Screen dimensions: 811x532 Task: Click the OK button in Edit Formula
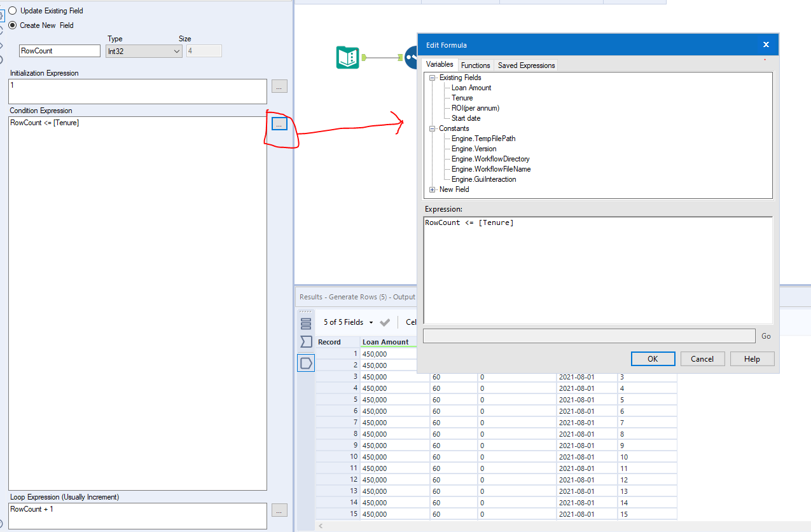point(653,358)
